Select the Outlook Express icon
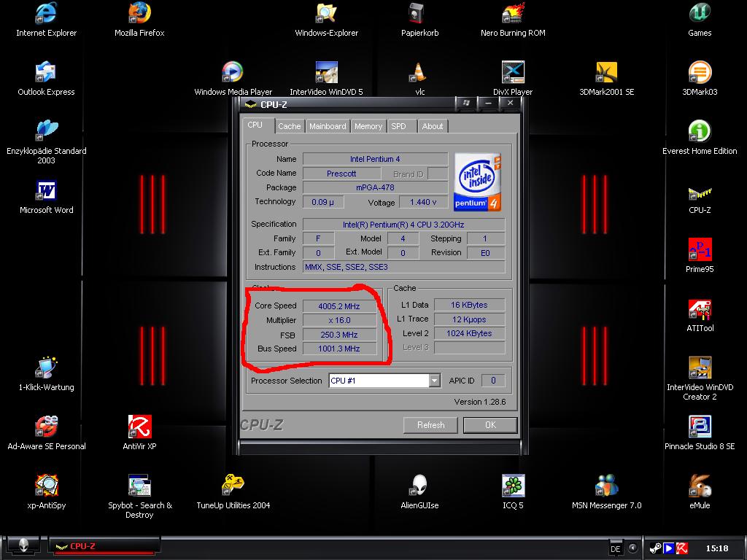 (x=46, y=72)
